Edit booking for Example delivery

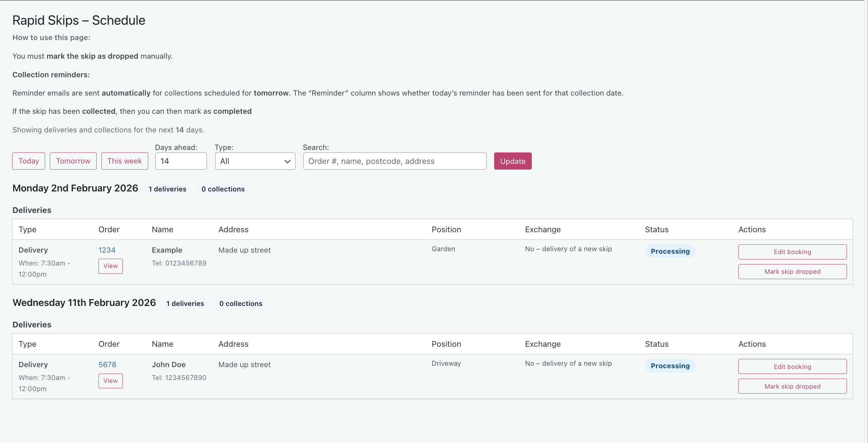pos(792,252)
